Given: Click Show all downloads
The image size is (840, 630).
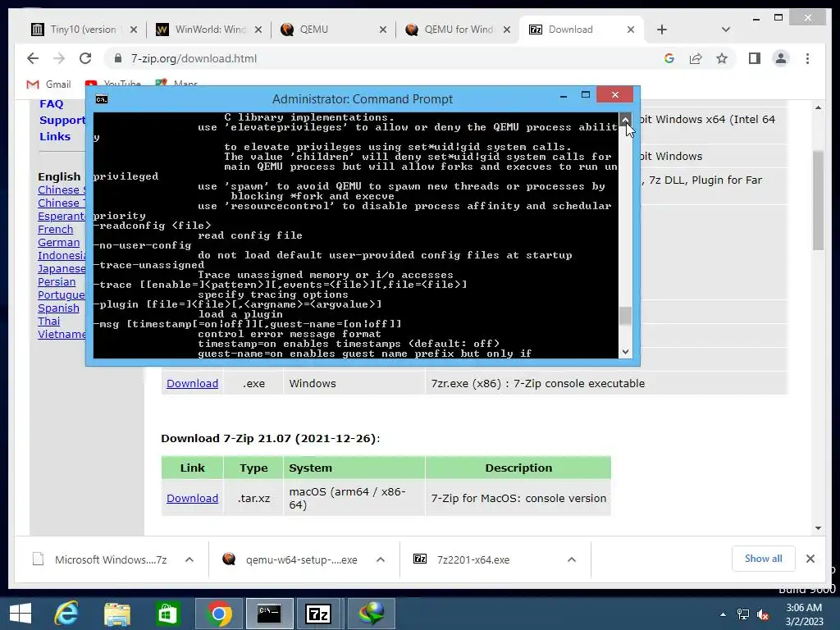Looking at the screenshot, I should coord(764,559).
